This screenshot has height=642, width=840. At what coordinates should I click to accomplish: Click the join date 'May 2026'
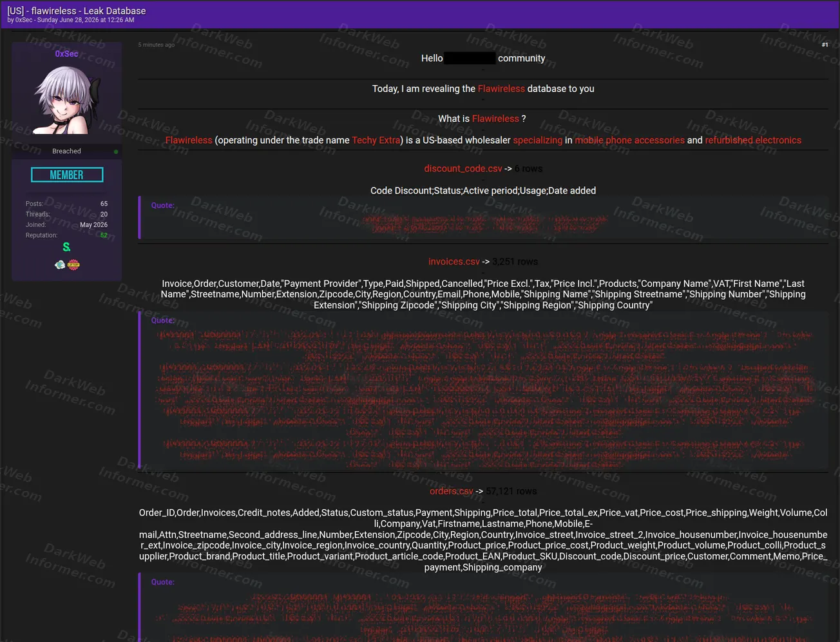click(x=94, y=225)
